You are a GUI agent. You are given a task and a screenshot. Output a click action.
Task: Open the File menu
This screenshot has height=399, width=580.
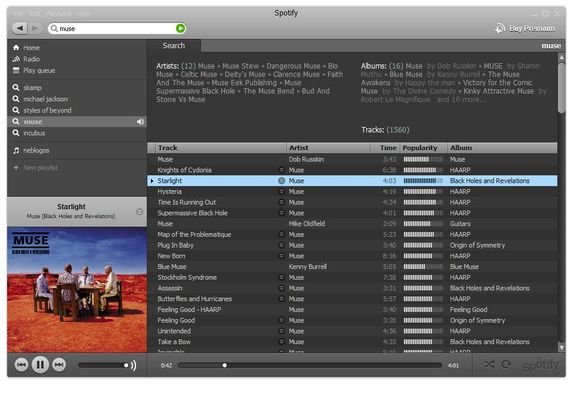click(x=18, y=14)
